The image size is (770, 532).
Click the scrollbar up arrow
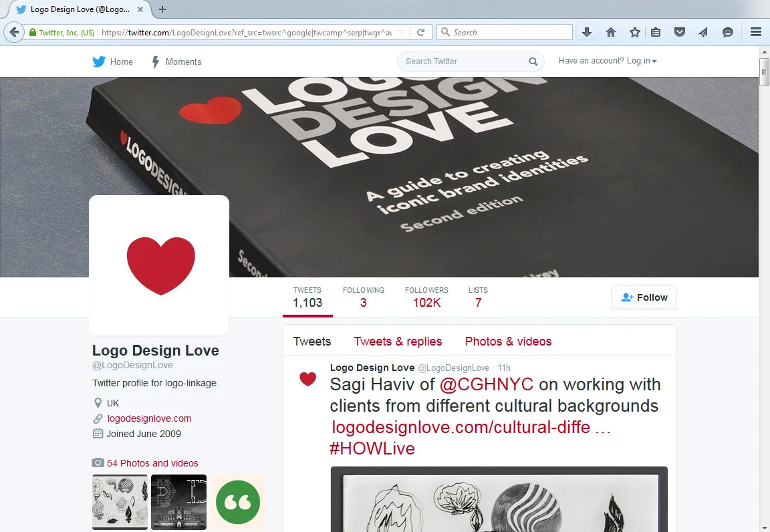click(x=764, y=51)
